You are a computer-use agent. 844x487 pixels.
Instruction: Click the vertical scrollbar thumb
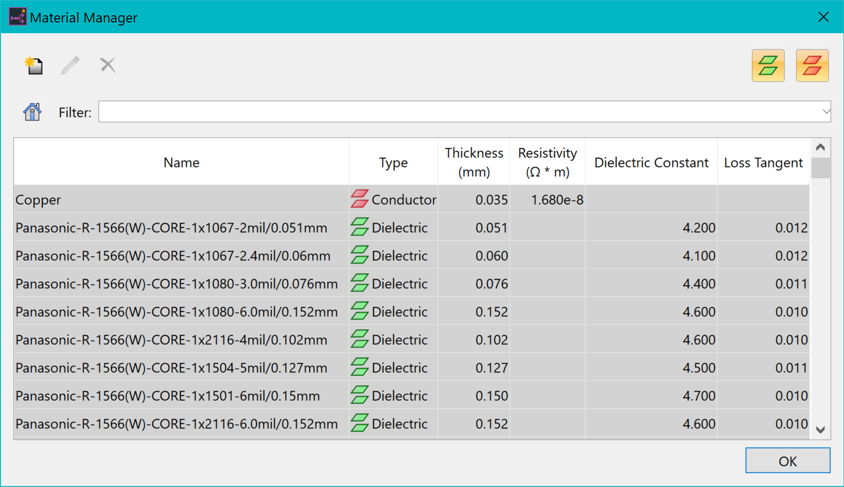coord(820,168)
